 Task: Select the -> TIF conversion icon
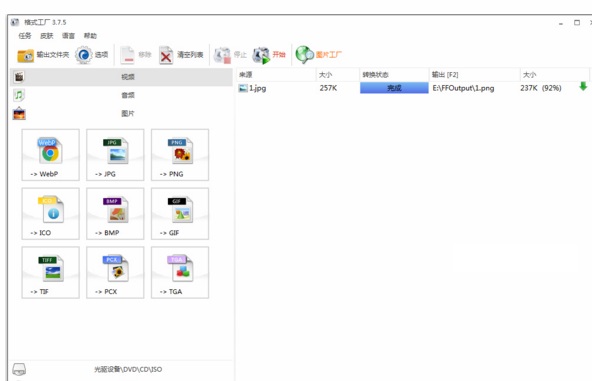click(51, 273)
